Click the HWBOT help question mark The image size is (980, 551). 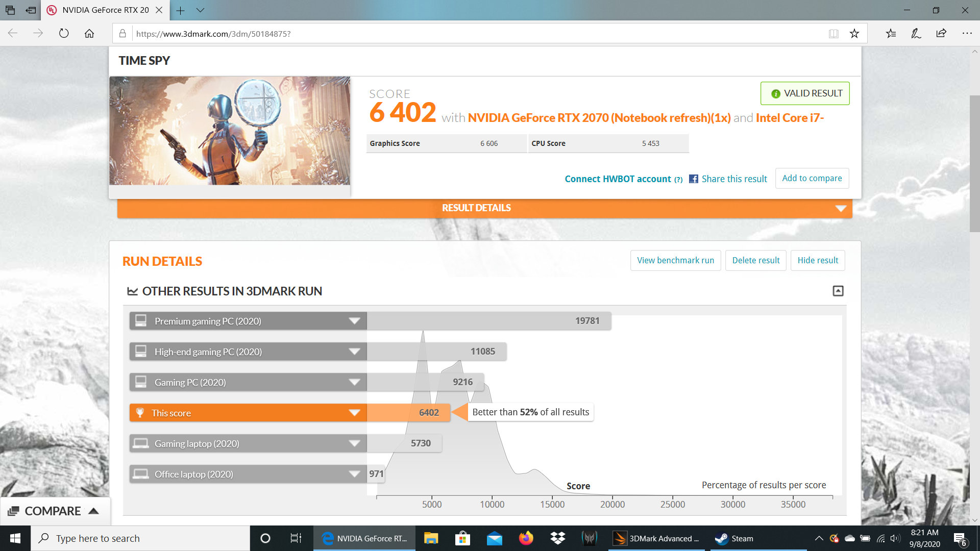(x=678, y=180)
